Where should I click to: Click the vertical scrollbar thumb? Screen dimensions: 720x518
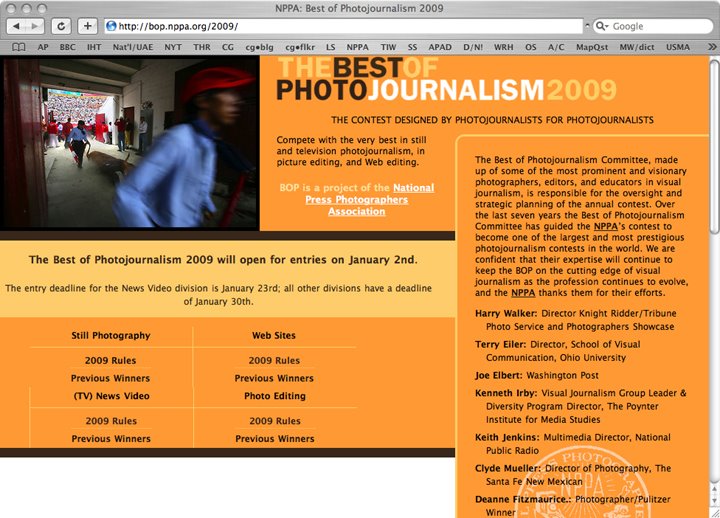[714, 147]
